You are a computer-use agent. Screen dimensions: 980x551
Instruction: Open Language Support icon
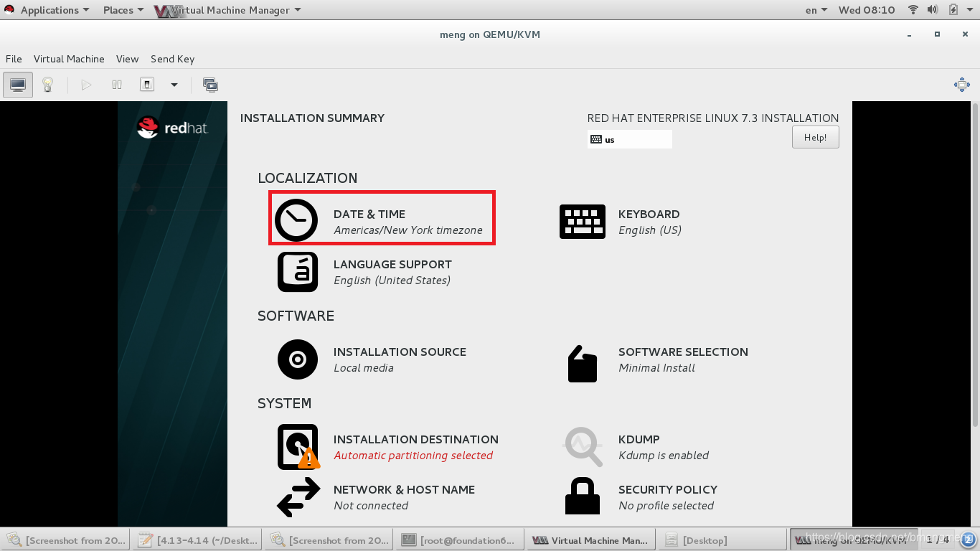(x=298, y=272)
